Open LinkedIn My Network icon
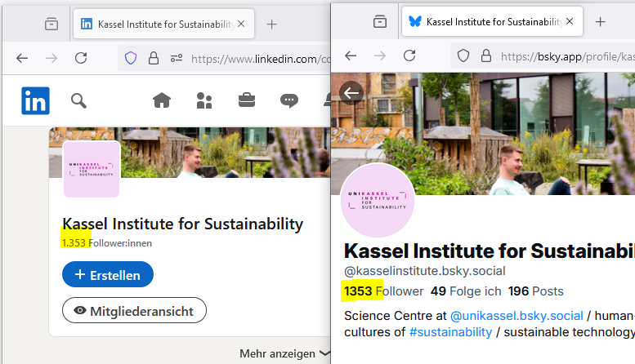 click(x=204, y=100)
